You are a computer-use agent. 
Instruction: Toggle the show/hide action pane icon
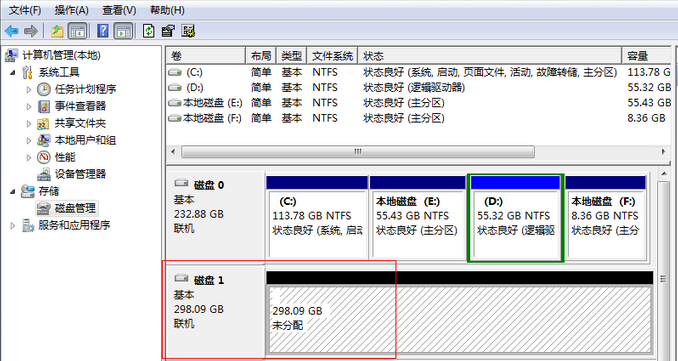123,31
